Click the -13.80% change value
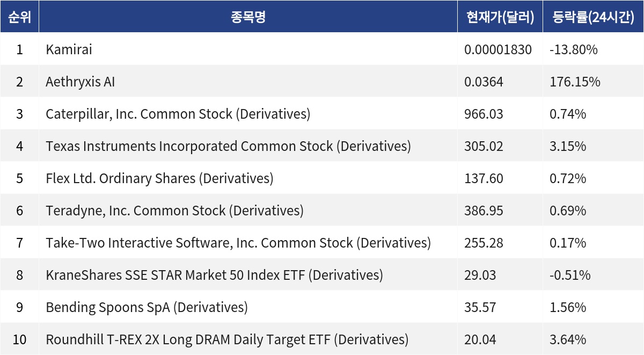Image resolution: width=644 pixels, height=355 pixels. pos(574,50)
